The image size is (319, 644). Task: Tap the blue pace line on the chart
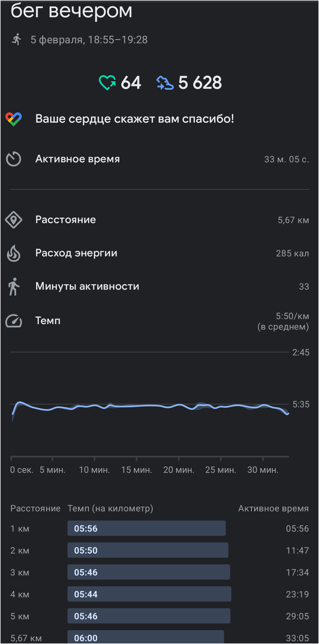[150, 406]
